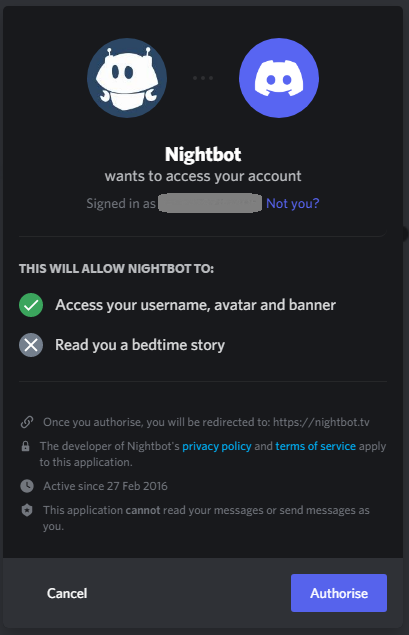Click the Authorise button

click(x=339, y=593)
